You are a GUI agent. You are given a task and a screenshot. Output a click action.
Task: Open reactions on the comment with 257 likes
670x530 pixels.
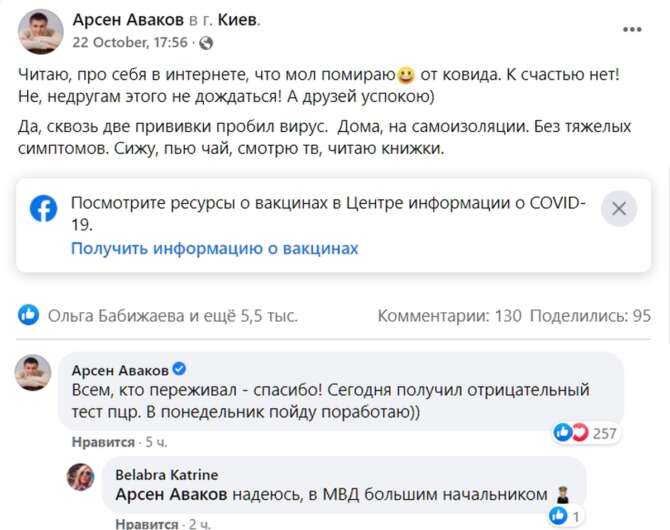click(587, 433)
